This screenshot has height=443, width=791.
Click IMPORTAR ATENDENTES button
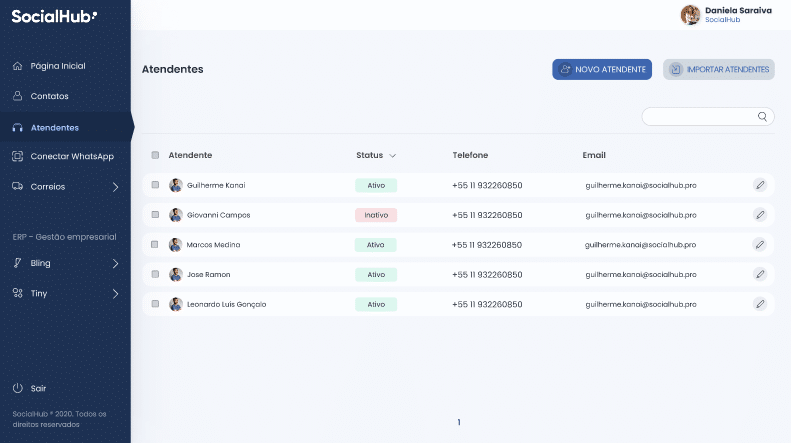718,69
